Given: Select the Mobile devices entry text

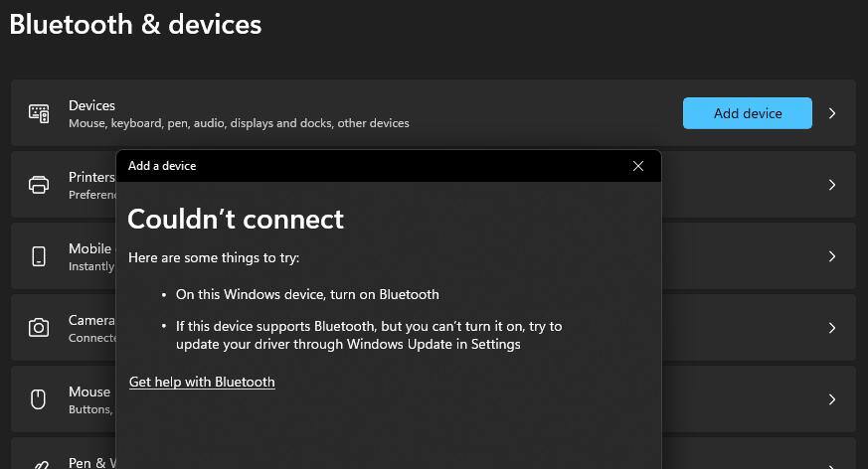Looking at the screenshot, I should click(x=90, y=248).
